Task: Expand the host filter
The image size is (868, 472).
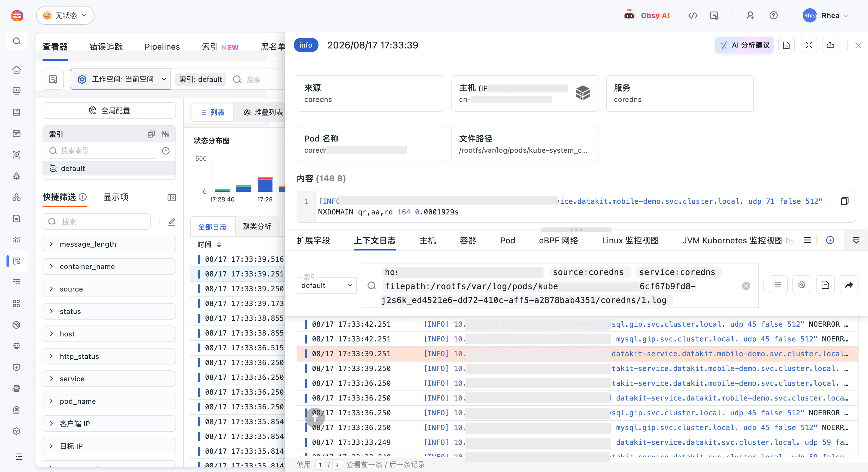Action: click(109, 333)
